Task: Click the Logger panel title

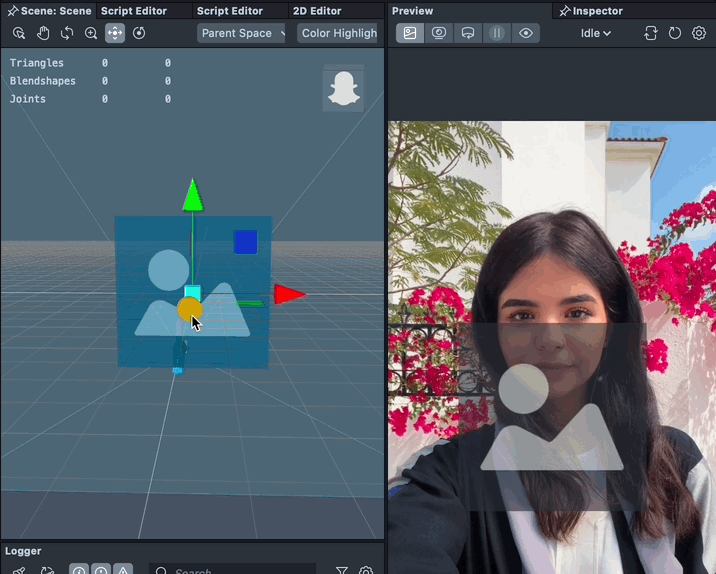Action: (23, 551)
